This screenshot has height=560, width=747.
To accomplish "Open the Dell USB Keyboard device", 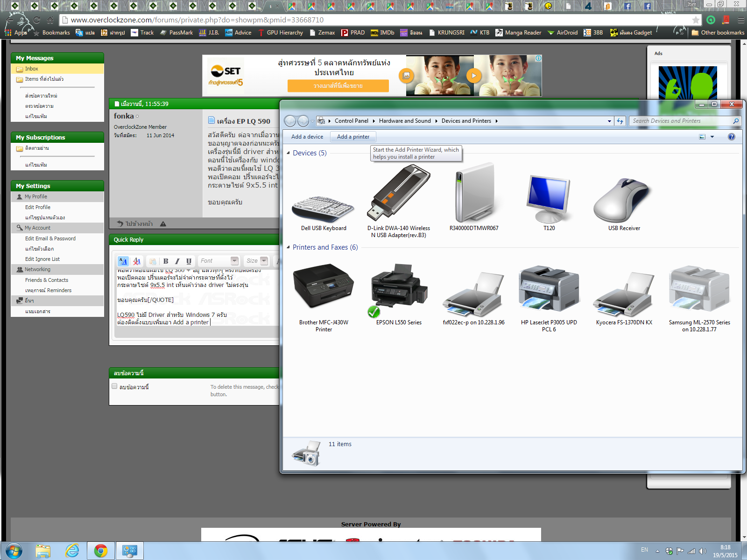I will click(x=324, y=208).
